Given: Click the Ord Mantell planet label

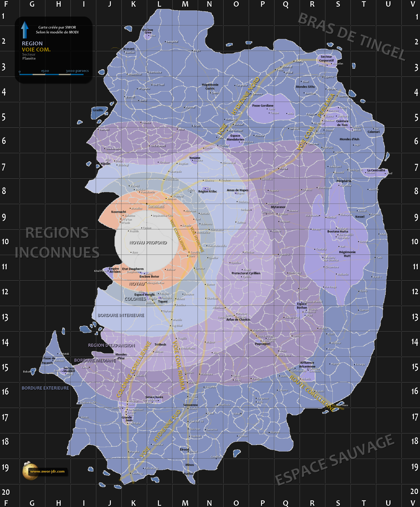Looking at the screenshot, I should pyautogui.click(x=158, y=146).
